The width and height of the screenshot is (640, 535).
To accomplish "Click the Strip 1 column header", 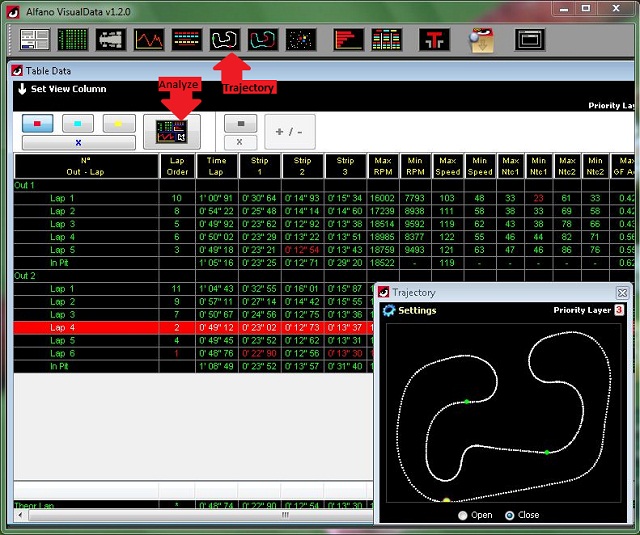I will [x=260, y=166].
